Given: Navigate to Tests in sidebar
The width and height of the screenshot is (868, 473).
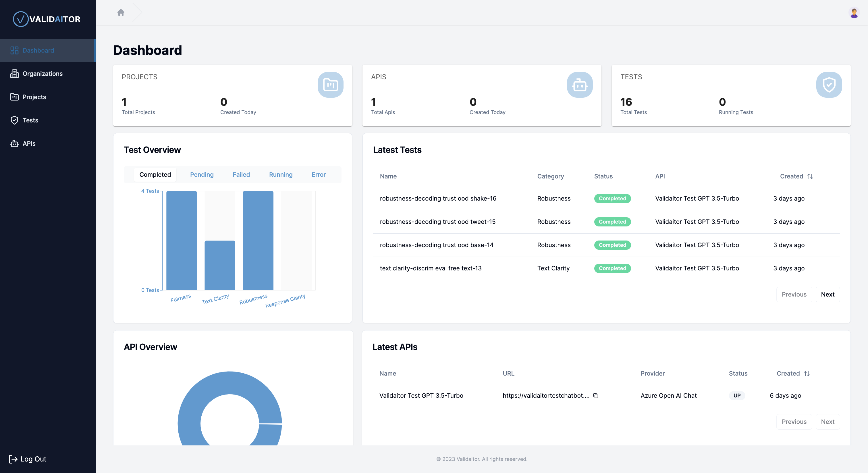Looking at the screenshot, I should [48, 120].
